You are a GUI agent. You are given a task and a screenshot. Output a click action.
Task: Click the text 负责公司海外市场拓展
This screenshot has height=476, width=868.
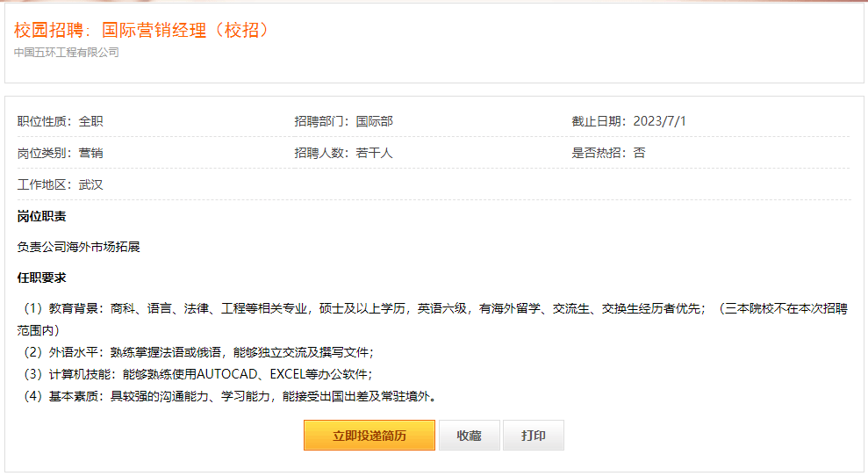(79, 247)
